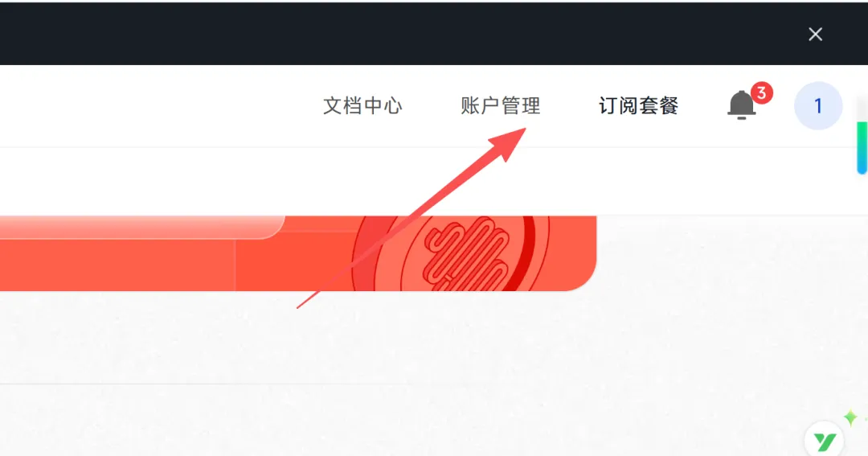Screen dimensions: 868x456
Task: Click the green sparkle beside the Y icon
Action: [850, 417]
